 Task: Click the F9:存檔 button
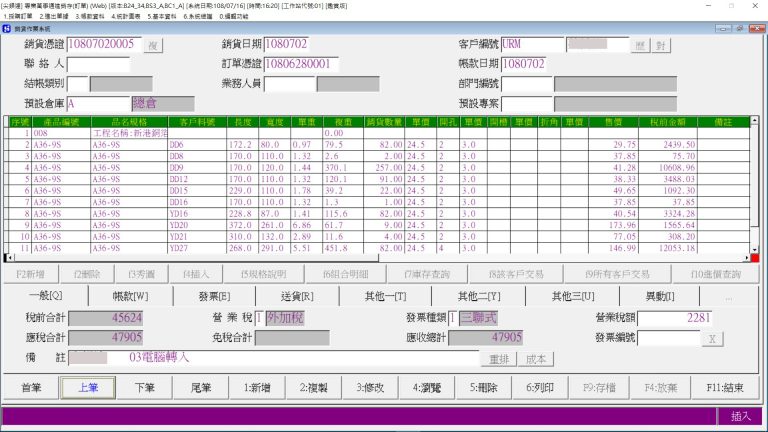point(599,387)
